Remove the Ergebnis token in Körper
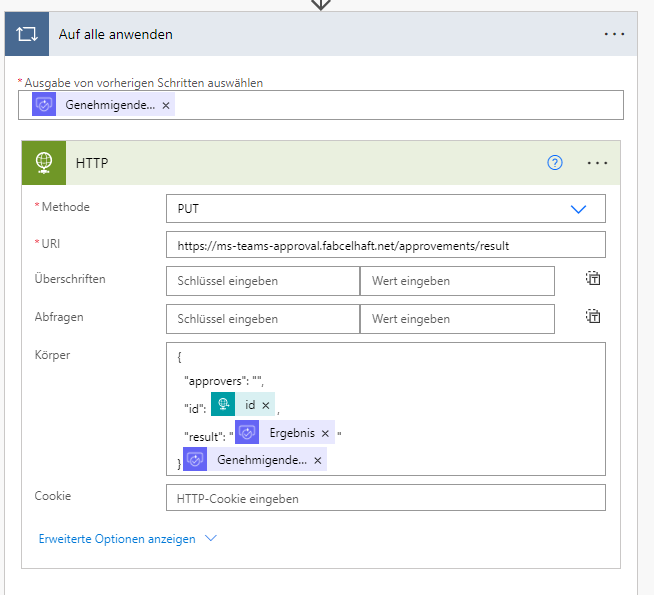The width and height of the screenshot is (654, 595). (325, 433)
